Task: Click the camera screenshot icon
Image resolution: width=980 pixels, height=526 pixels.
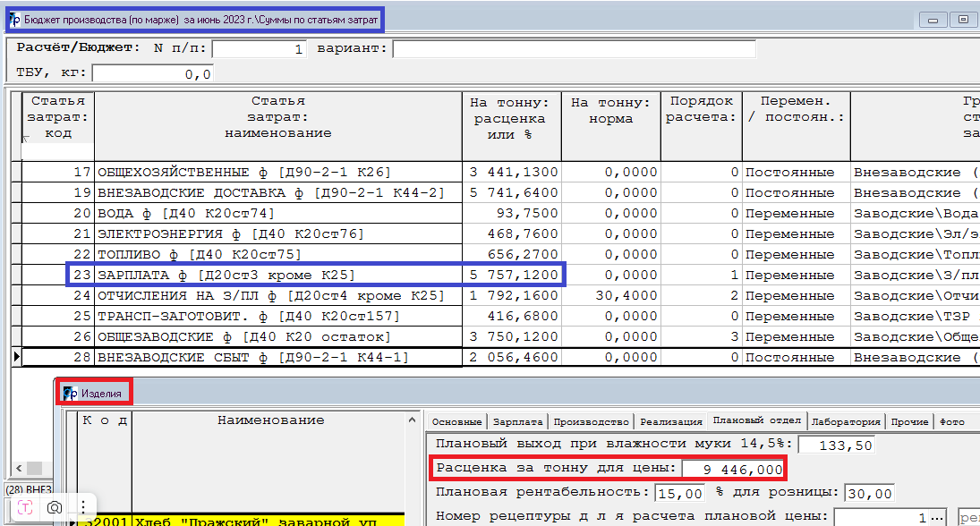Action: (55, 506)
